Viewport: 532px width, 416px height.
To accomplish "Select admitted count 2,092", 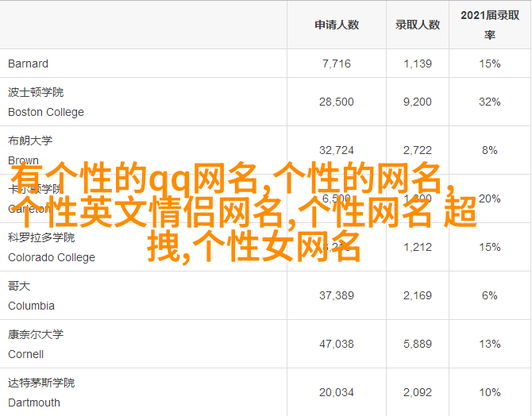I will pos(418,393).
